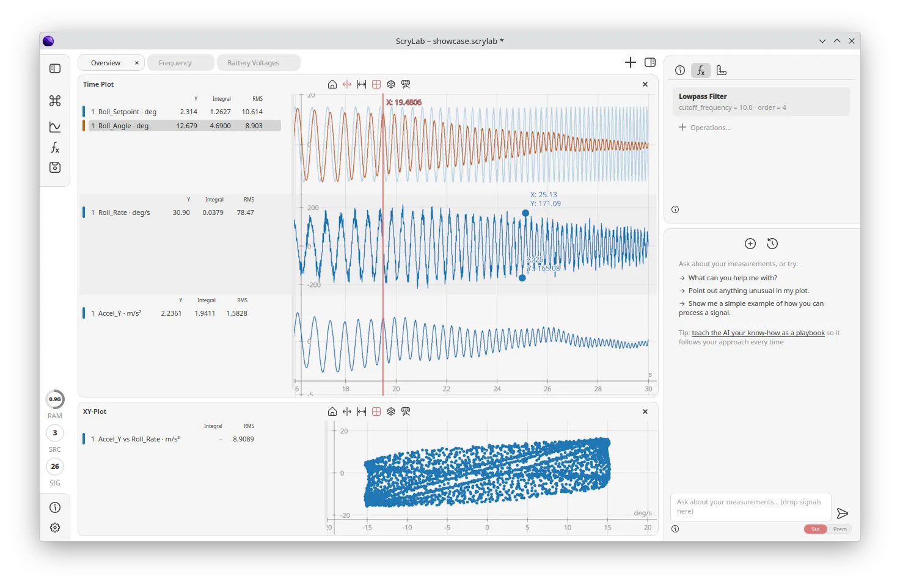Screen dimensions: 900x588
Task: Click the rightmost toolbar icon in XY-Plot
Action: 406,412
